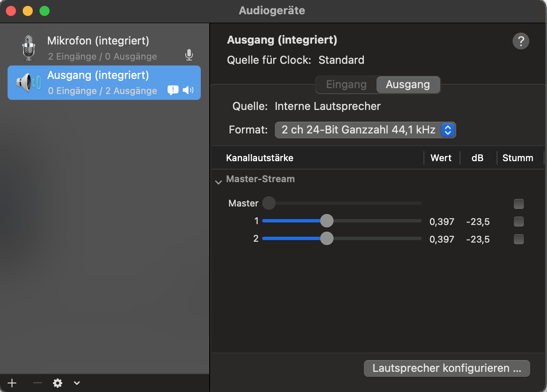Open the gear settings menu

58,383
